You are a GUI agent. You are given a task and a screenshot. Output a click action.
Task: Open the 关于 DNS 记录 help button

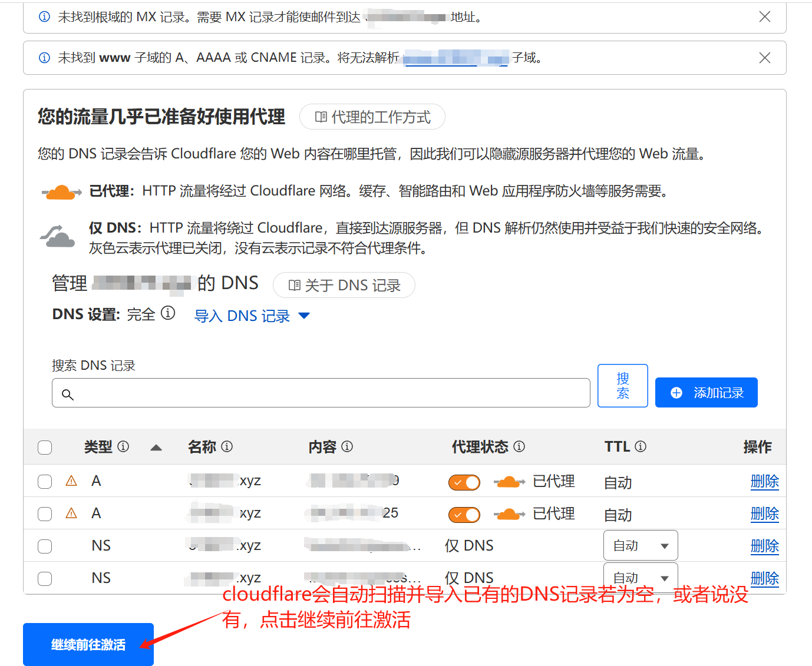tap(344, 285)
